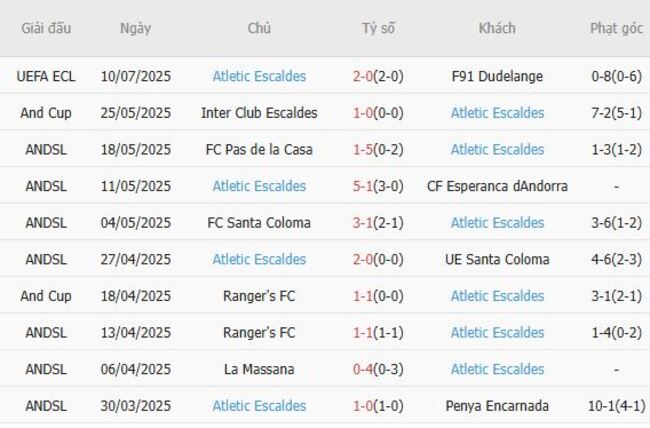650x428 pixels.
Task: Click the FC Santa Coloma home team
Action: pos(259,223)
